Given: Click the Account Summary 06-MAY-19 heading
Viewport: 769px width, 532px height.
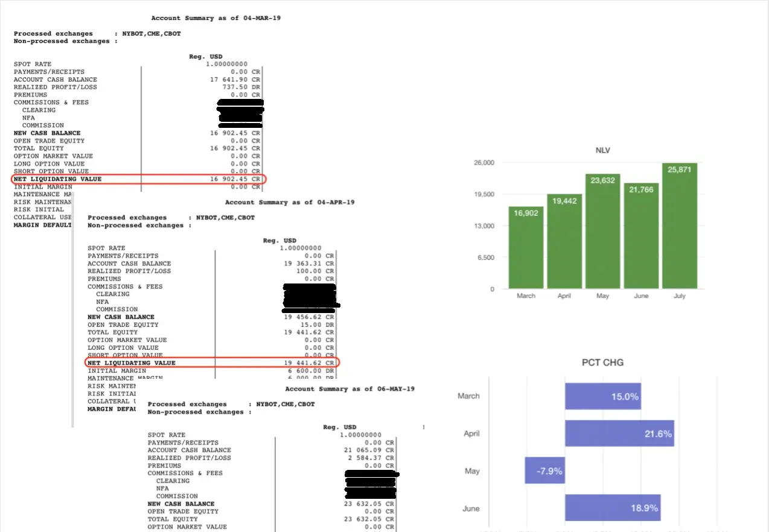Looking at the screenshot, I should tap(349, 389).
